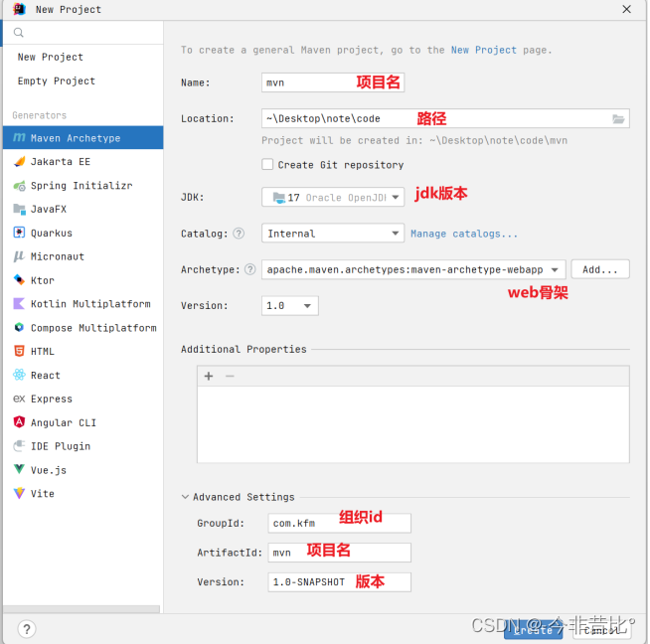Viewport: 650px width, 644px height.
Task: Open dialog help question mark button
Action: tap(27, 629)
